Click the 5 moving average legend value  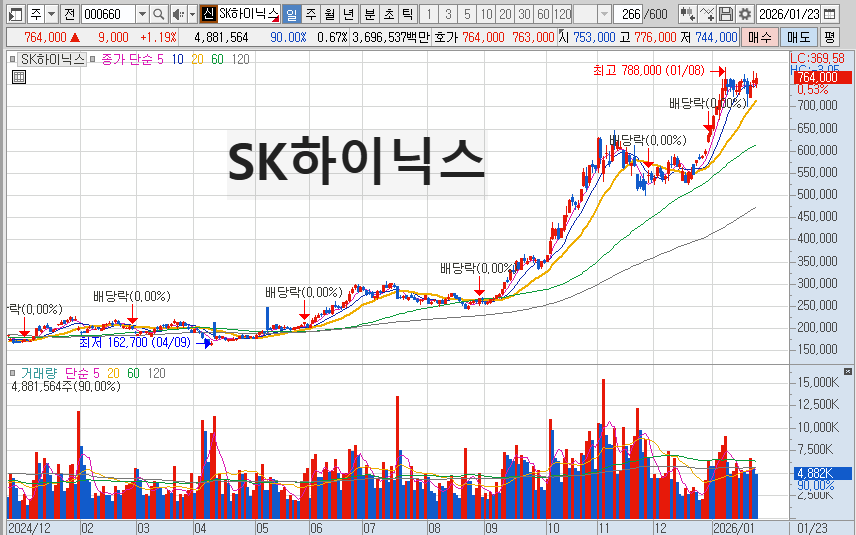click(x=160, y=59)
